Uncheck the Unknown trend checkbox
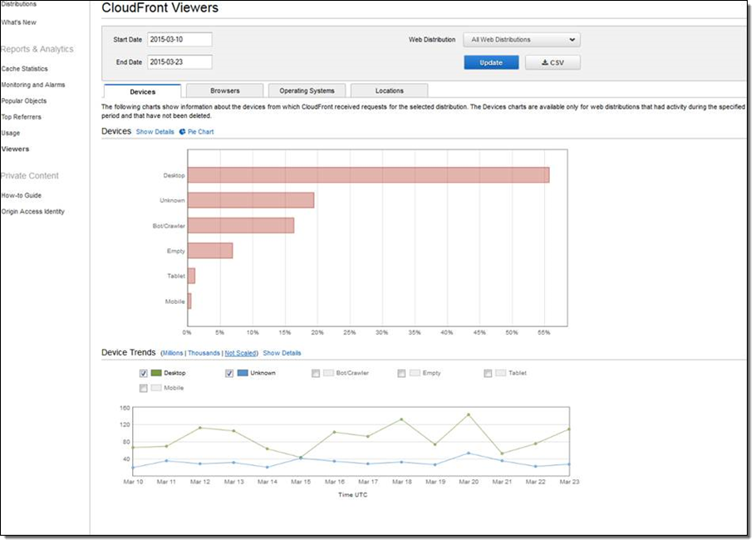 coord(230,374)
